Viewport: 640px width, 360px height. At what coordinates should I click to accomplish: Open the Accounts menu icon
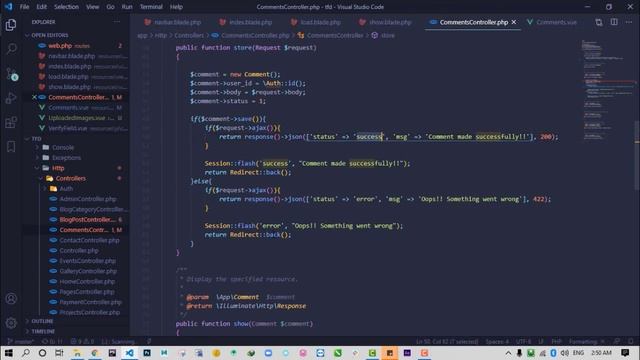[11, 299]
